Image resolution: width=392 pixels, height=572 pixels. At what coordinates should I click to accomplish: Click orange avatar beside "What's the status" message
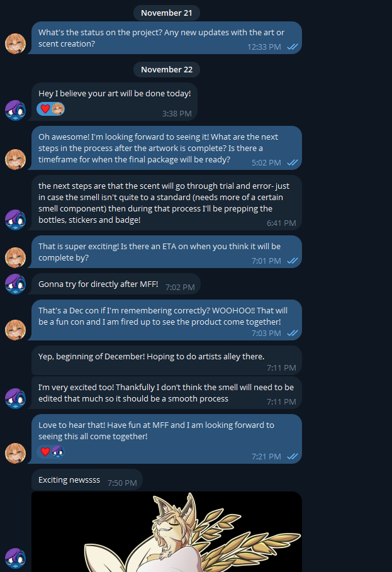point(15,44)
